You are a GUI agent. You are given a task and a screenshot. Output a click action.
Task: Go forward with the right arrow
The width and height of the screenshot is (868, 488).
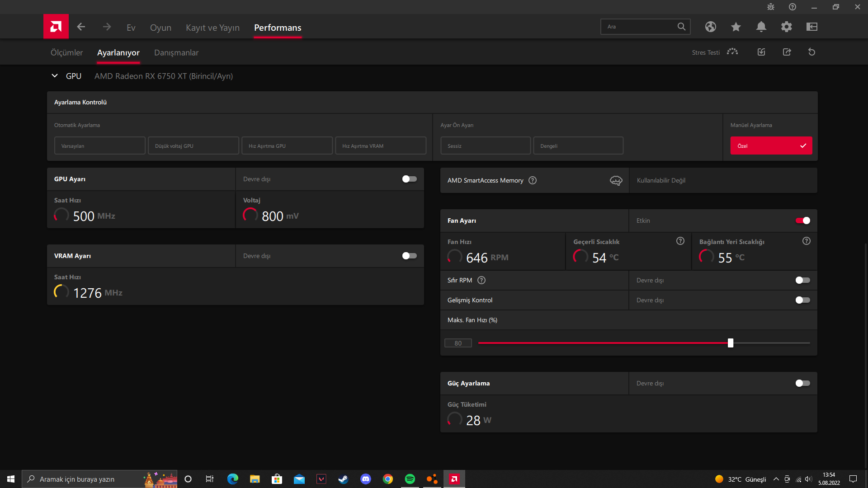tap(107, 27)
